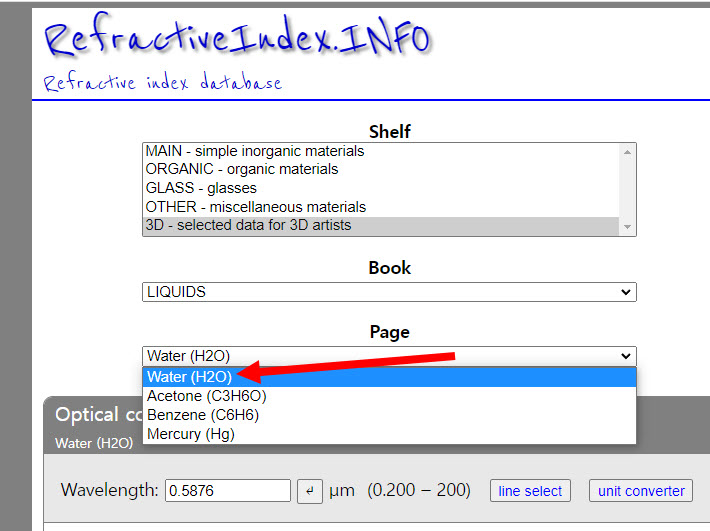This screenshot has width=710, height=531.
Task: Open the line select button
Action: pos(530,491)
